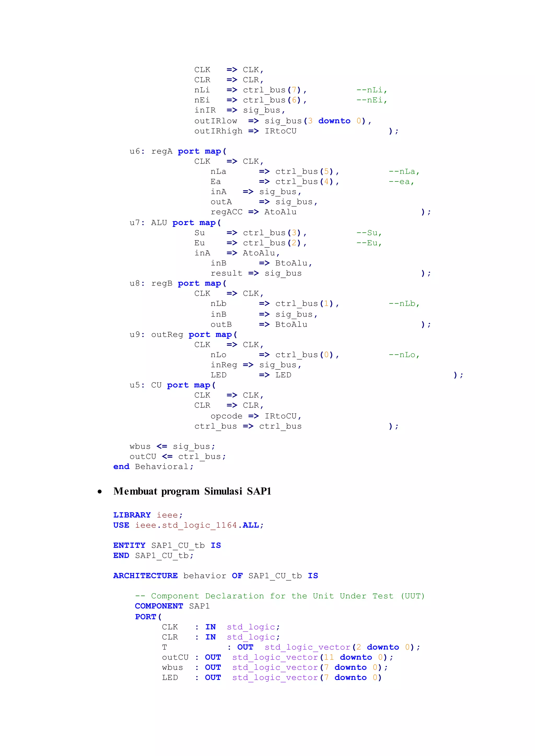Click the ENTITY SAP1_CU_tb IS line
Image resolution: width=535 pixels, height=756 pixels.
167,546
